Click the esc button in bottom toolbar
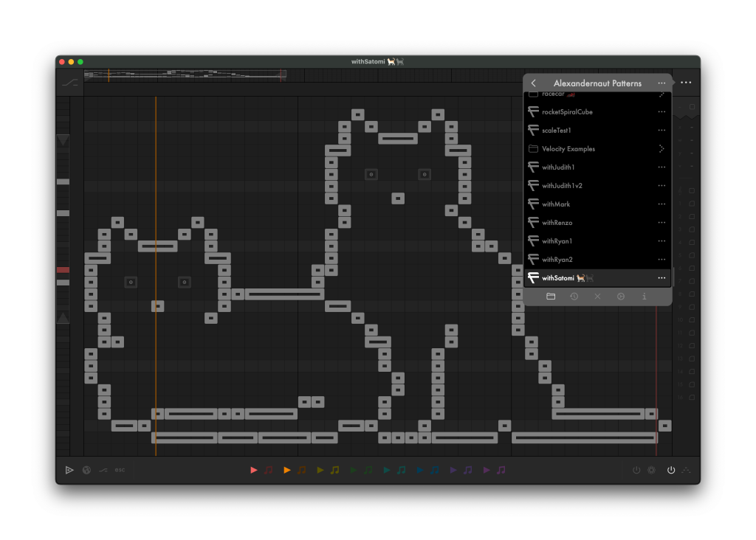Image resolution: width=756 pixels, height=540 pixels. (120, 470)
